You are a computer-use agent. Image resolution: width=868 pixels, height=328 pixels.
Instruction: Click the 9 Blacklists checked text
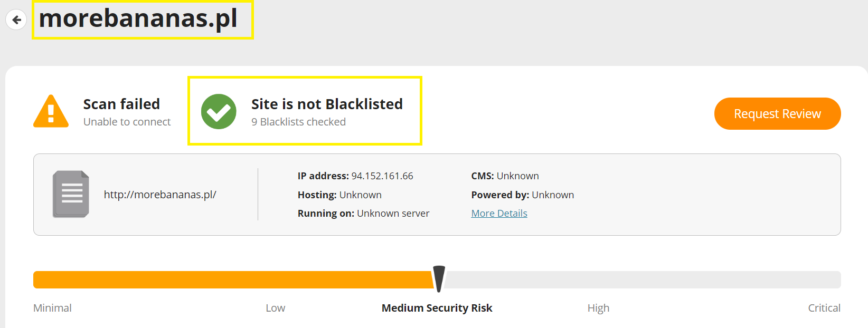[x=298, y=122]
